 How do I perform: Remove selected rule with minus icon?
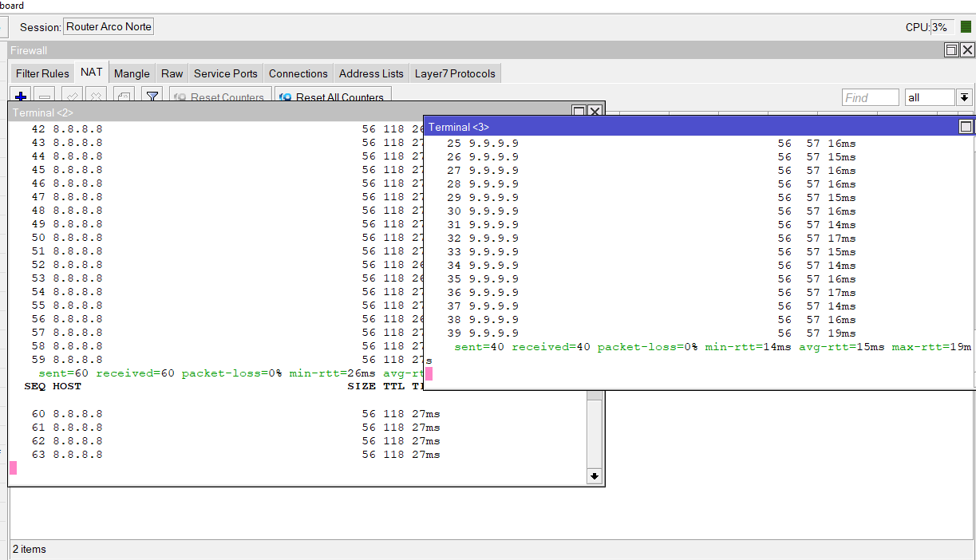click(x=45, y=96)
